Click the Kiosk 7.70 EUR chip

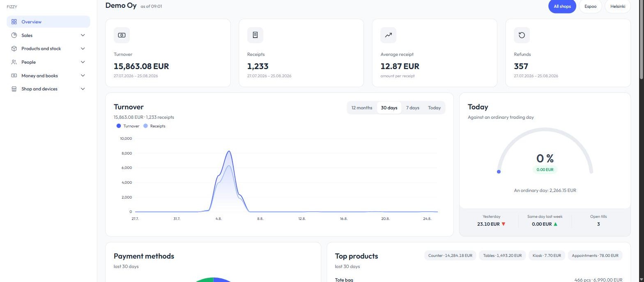[x=547, y=256]
